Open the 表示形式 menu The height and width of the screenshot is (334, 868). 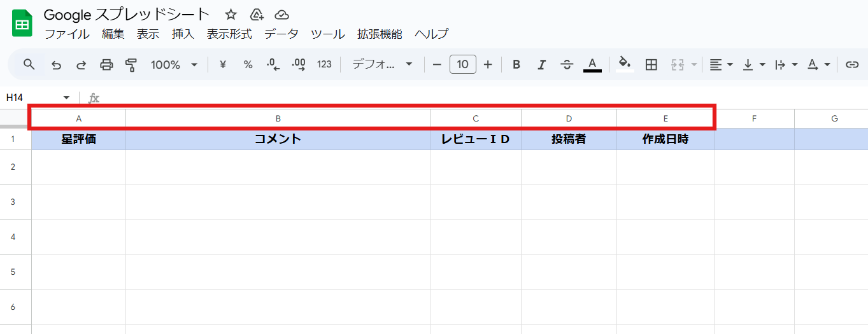[229, 34]
